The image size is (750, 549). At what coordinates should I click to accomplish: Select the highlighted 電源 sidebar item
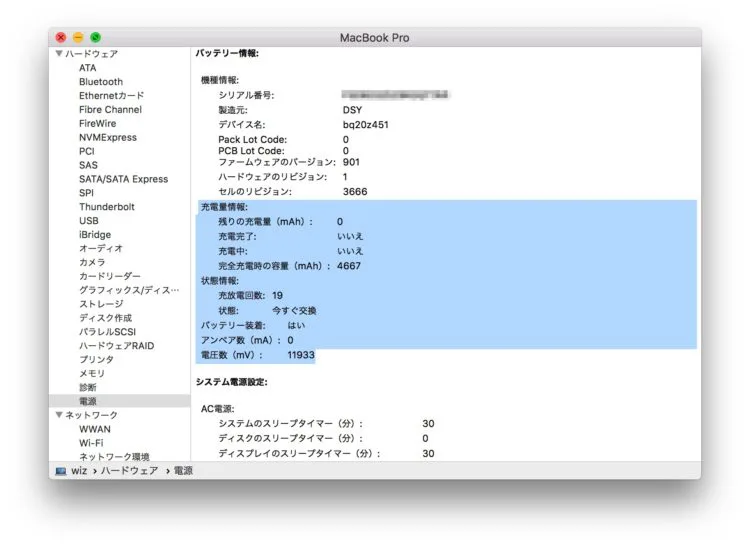(x=120, y=401)
